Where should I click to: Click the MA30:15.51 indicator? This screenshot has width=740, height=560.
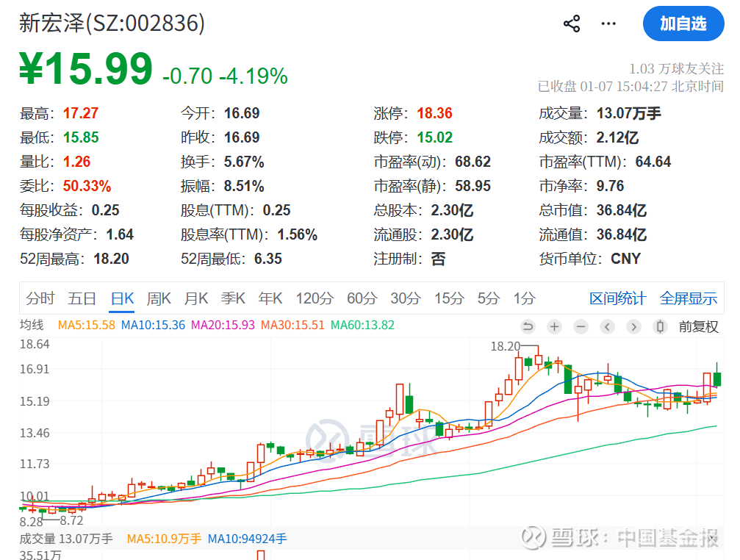tap(292, 325)
